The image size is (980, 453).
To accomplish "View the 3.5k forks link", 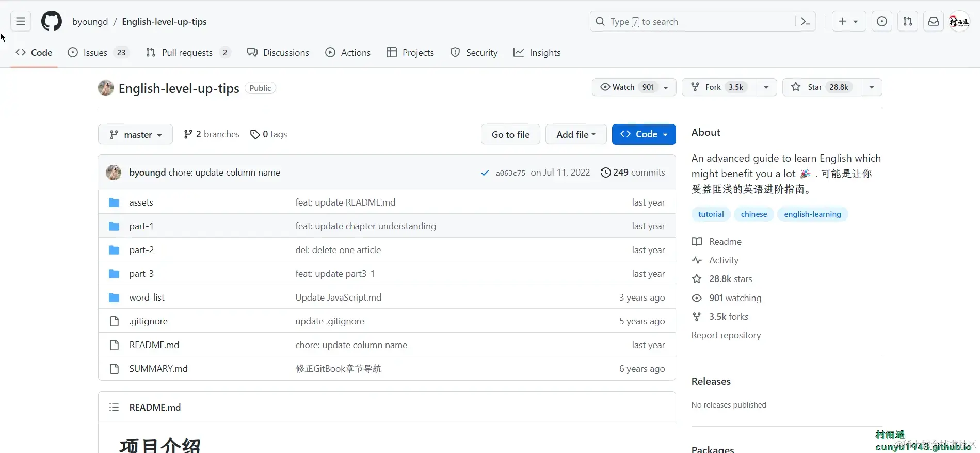I will click(719, 317).
